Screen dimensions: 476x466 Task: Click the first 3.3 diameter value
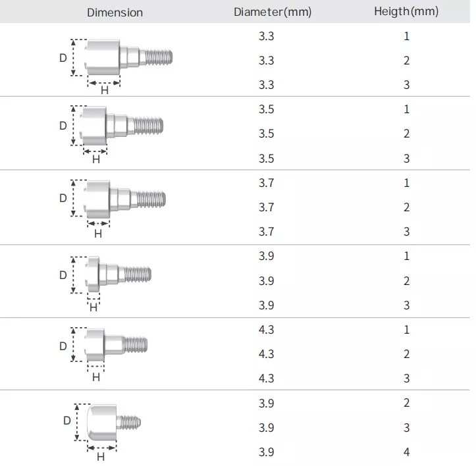click(x=266, y=36)
